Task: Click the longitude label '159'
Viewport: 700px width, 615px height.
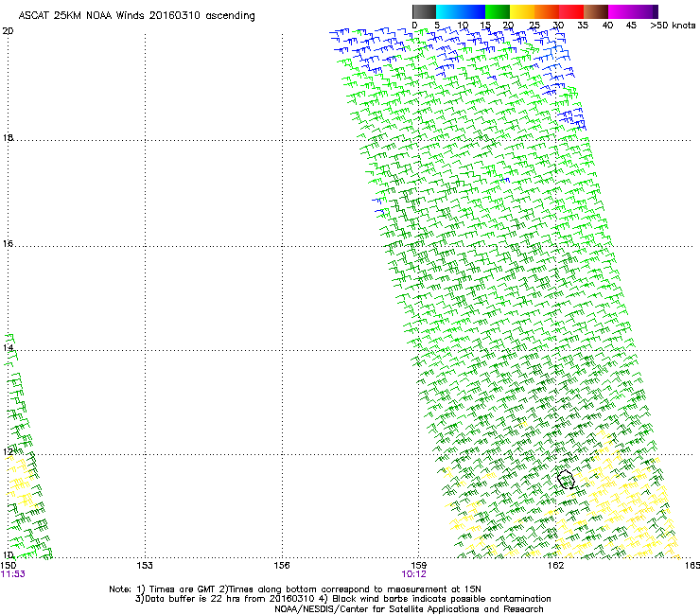Action: click(418, 566)
